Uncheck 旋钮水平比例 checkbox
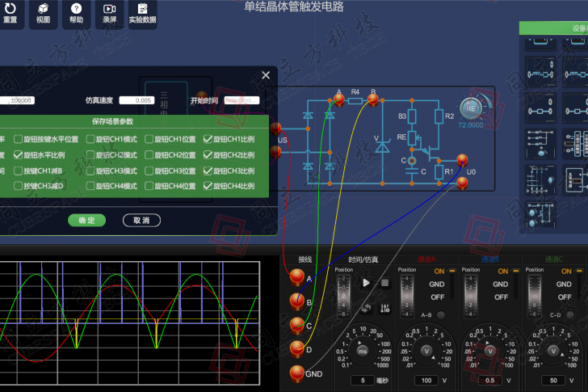Image resolution: width=588 pixels, height=392 pixels. click(x=19, y=154)
